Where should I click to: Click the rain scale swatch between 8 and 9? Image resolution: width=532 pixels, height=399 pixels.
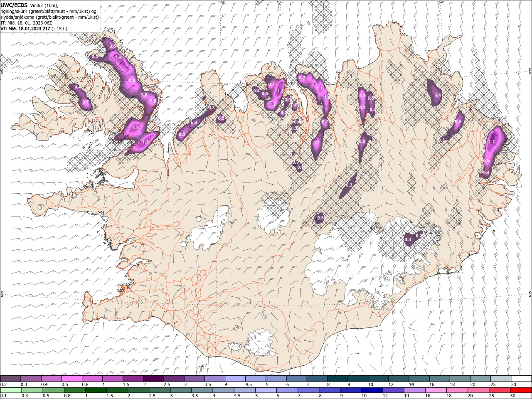click(330, 390)
